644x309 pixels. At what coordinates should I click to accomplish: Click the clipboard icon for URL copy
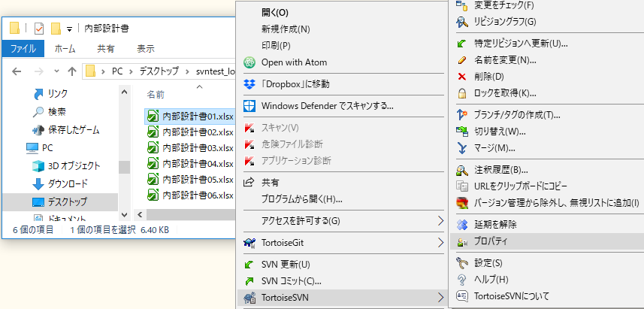(x=462, y=186)
